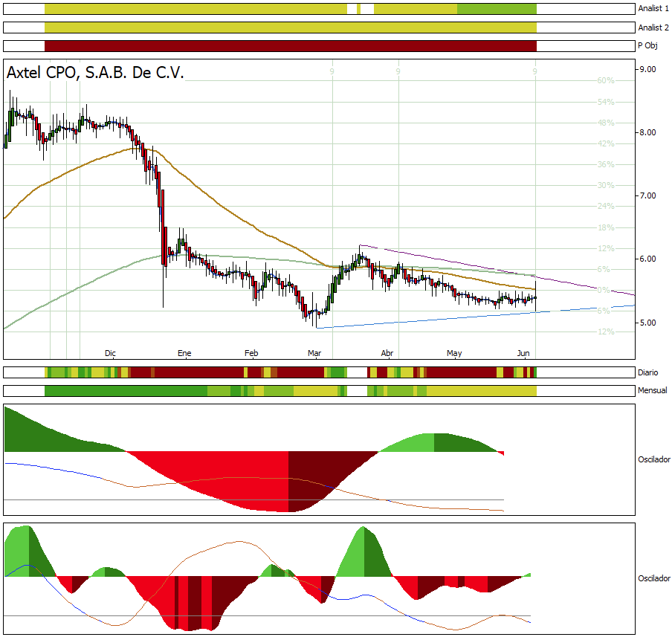The height and width of the screenshot is (637, 672).
Task: Select the Analist 1 indicator label
Action: (x=653, y=9)
